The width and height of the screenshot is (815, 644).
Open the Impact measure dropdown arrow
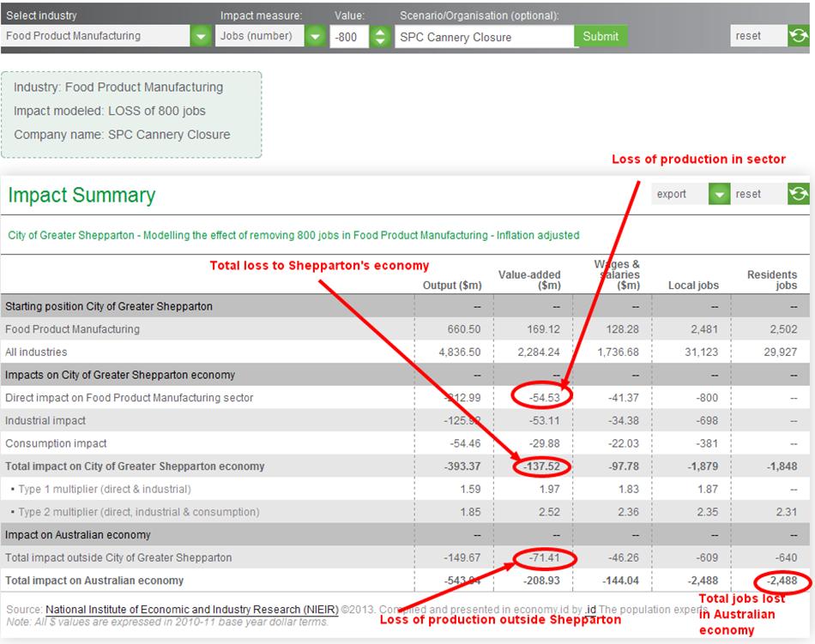coord(315,36)
